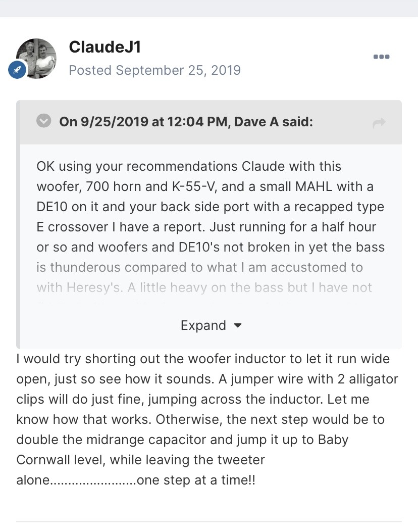Click the left gray bar of the quote block
The width and height of the screenshot is (418, 532).
(18, 225)
